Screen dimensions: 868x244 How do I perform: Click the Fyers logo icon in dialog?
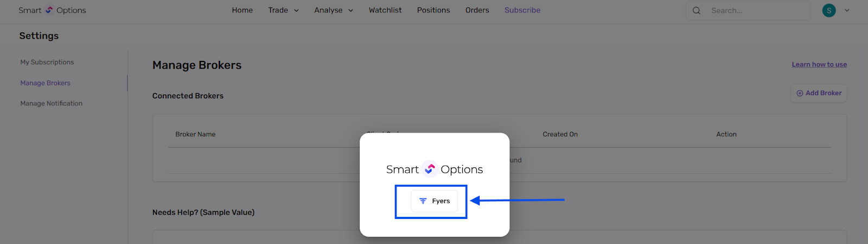[x=423, y=201]
